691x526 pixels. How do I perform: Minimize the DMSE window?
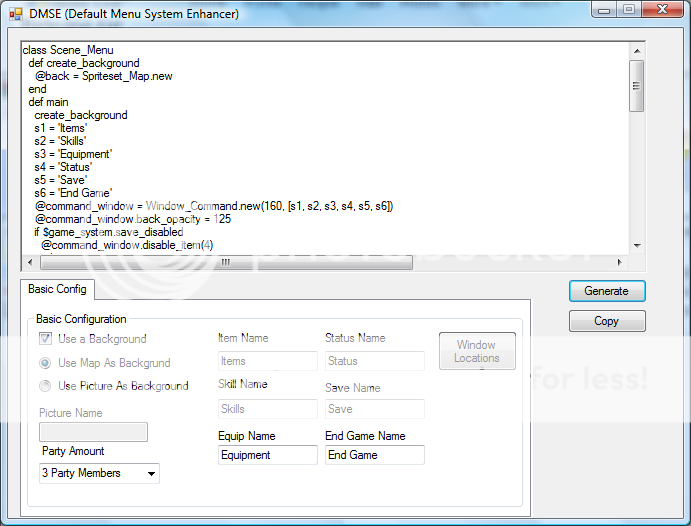point(604,10)
